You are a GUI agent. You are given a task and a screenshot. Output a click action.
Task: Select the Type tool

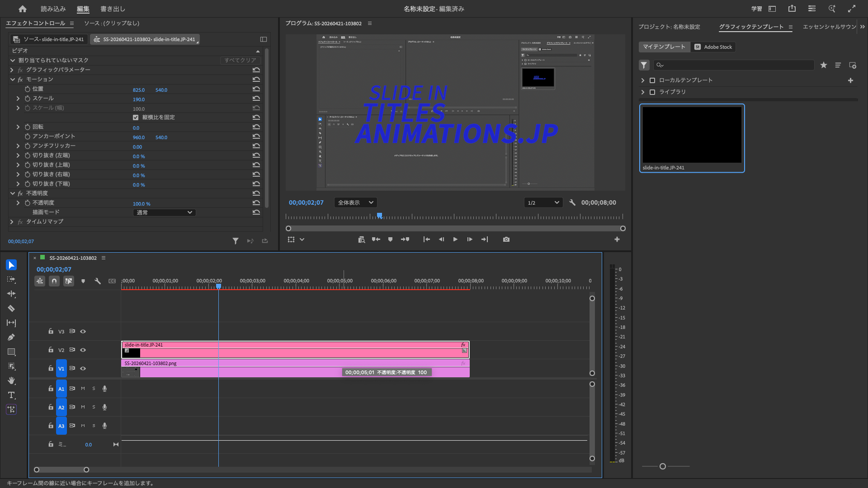(x=11, y=395)
